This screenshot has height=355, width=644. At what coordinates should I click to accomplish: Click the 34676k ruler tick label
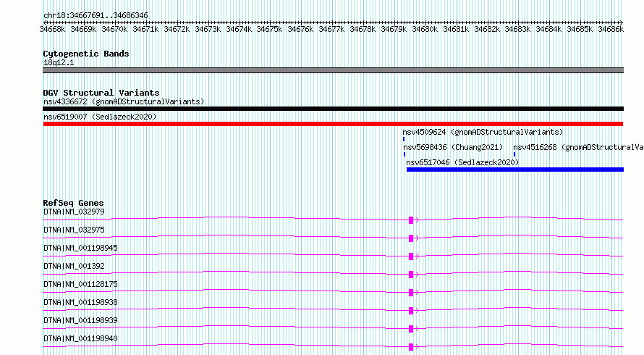[x=300, y=29]
